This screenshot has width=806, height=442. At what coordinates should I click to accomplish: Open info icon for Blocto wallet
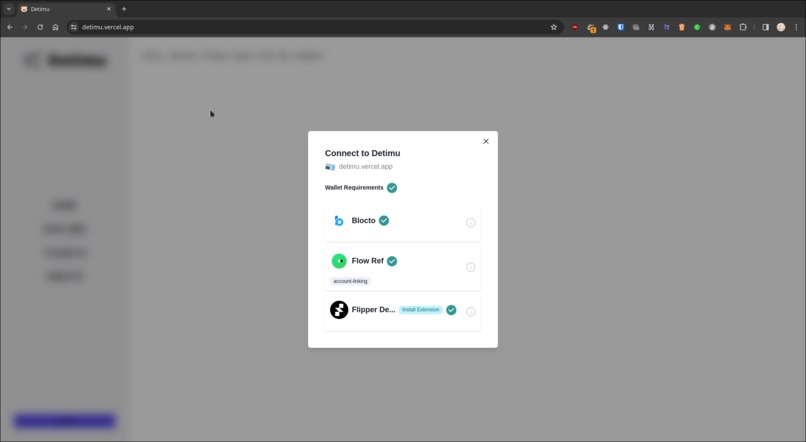click(x=470, y=223)
